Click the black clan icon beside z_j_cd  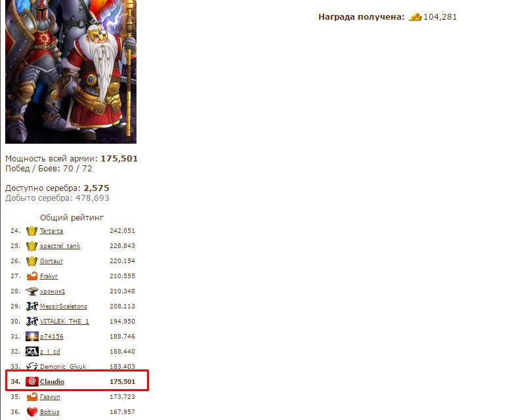click(32, 352)
